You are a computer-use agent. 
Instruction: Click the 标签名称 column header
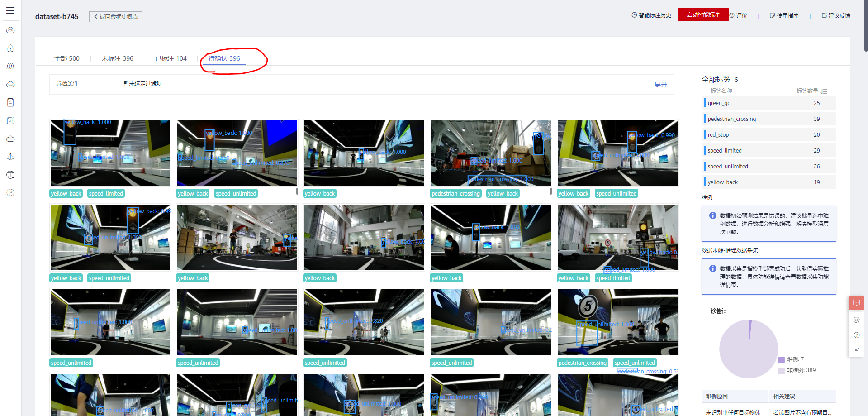[x=721, y=91]
